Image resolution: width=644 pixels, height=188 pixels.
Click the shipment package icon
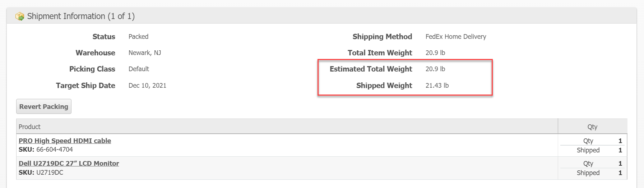pyautogui.click(x=20, y=17)
